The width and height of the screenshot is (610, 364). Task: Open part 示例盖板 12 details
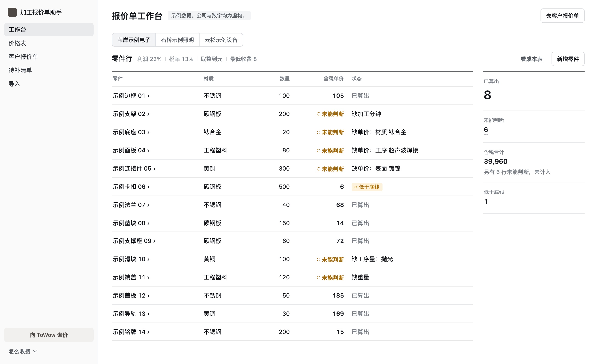(131, 295)
